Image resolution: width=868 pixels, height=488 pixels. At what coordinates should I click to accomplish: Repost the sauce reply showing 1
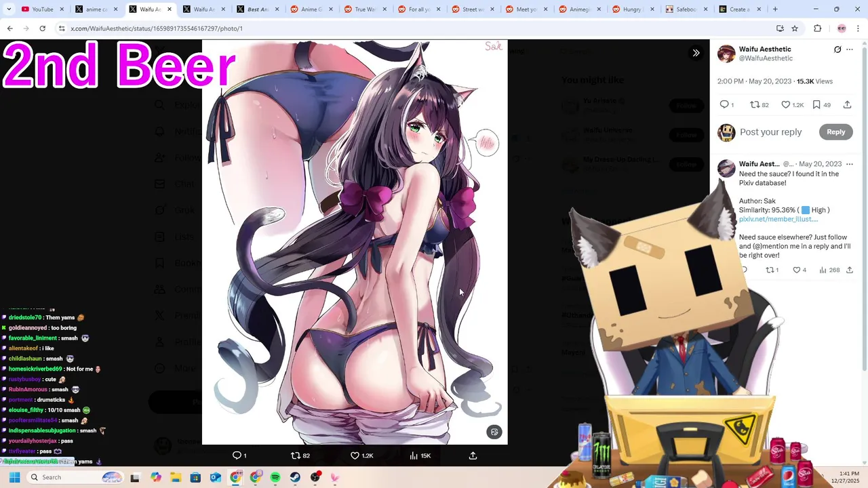(x=772, y=270)
